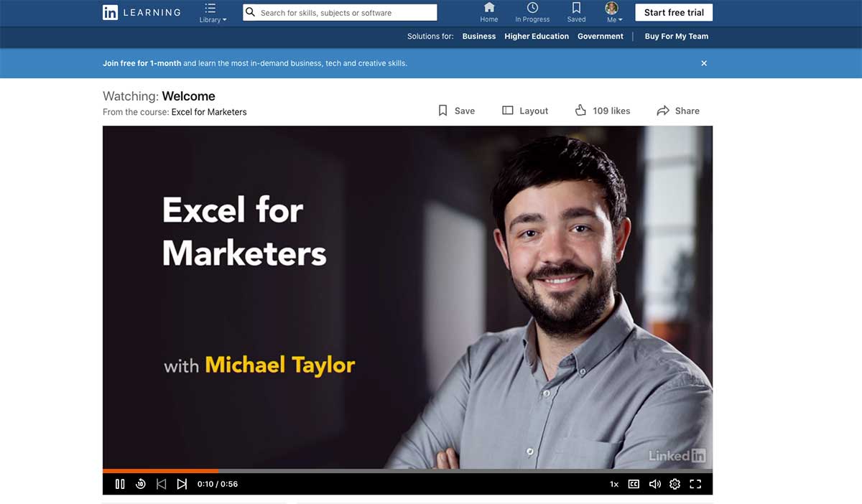Go to Home via house icon
This screenshot has height=504, width=862.
tap(489, 12)
